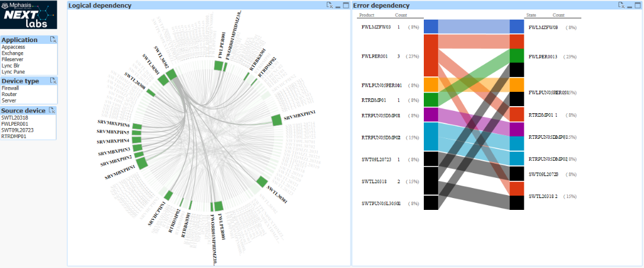The width and height of the screenshot is (644, 268).
Task: Click the red FWLPER001 product block
Action: [x=430, y=56]
